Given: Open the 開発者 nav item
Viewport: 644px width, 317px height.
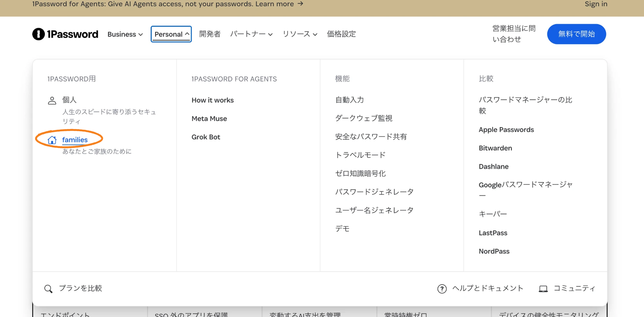Looking at the screenshot, I should pos(210,34).
